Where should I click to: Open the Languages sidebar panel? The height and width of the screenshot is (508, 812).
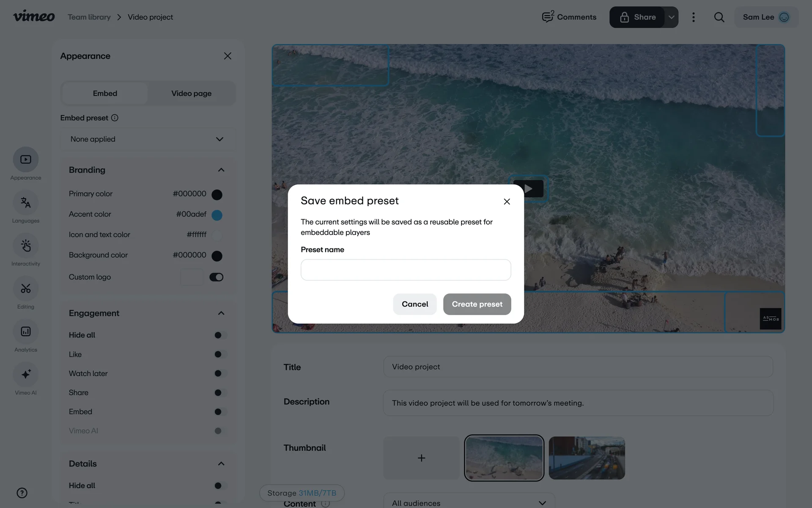(26, 203)
